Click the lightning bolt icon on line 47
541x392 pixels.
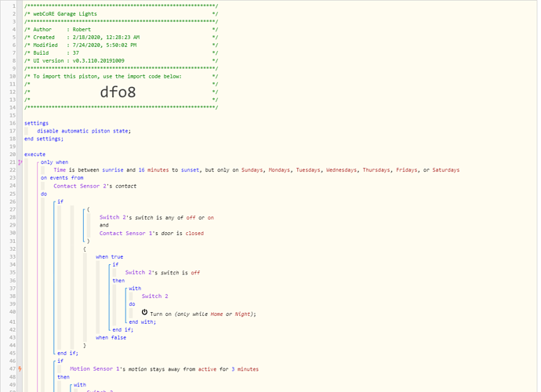coord(20,369)
